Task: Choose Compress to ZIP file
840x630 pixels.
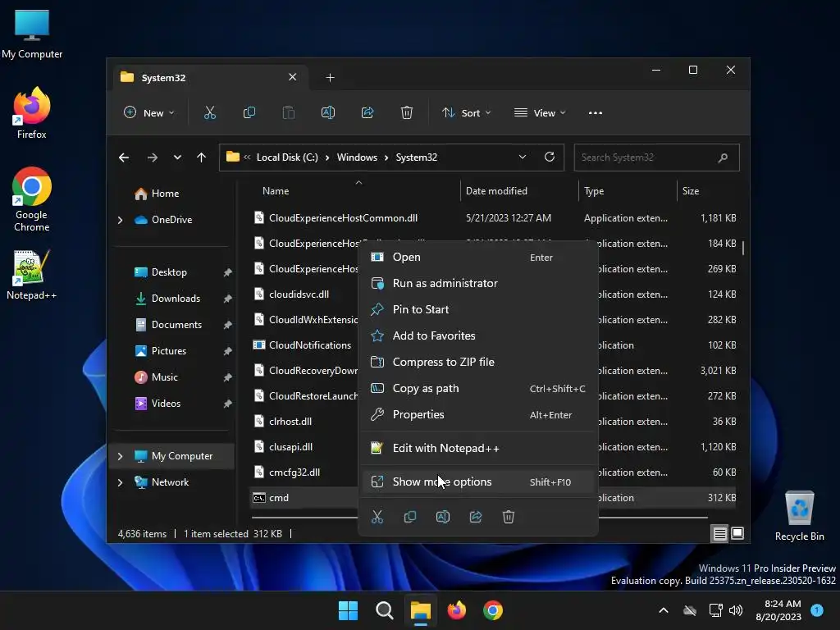Action: click(x=478, y=362)
